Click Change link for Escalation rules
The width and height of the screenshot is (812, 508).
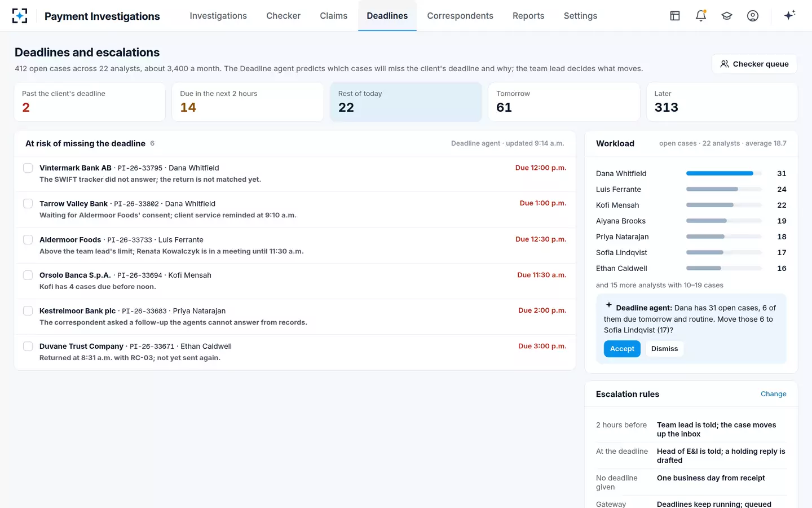tap(773, 394)
